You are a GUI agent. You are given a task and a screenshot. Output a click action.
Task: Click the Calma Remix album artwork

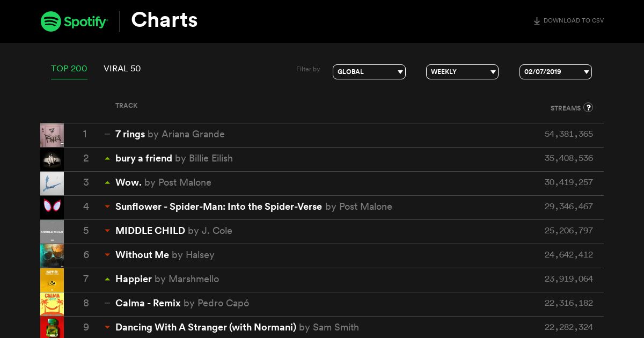[52, 304]
